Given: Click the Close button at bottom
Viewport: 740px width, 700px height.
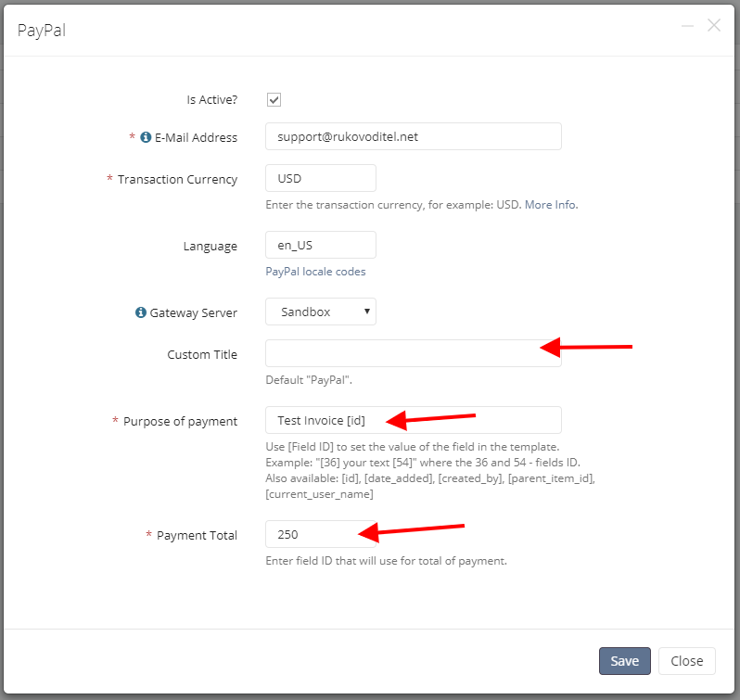Looking at the screenshot, I should click(x=686, y=661).
